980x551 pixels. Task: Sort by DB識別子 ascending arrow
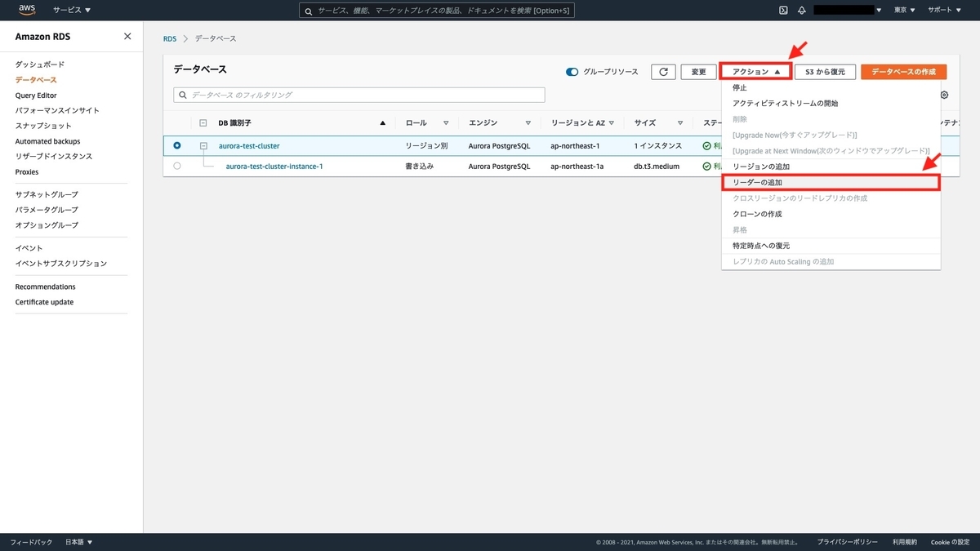point(383,122)
